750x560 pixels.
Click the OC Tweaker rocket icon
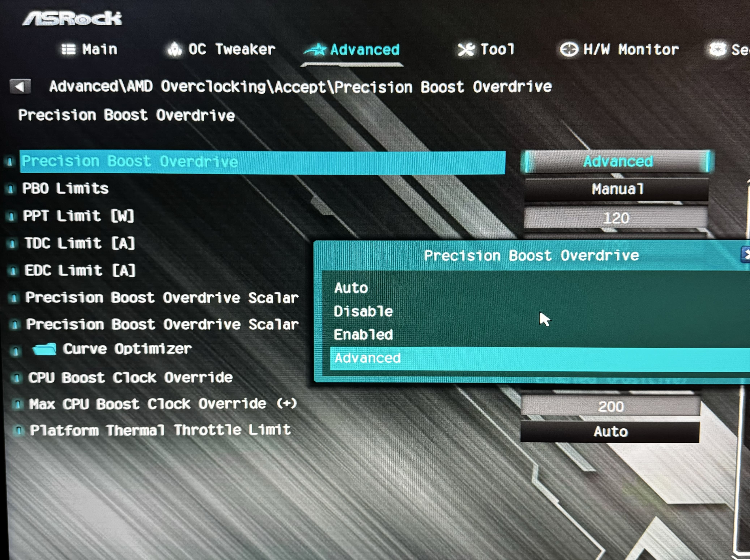point(175,50)
